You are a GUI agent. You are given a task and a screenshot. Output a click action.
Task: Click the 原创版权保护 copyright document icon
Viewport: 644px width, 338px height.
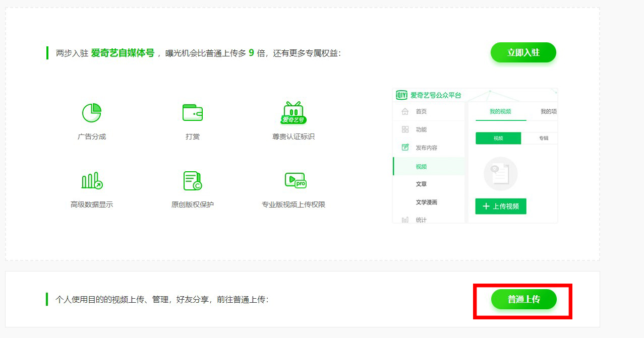192,180
